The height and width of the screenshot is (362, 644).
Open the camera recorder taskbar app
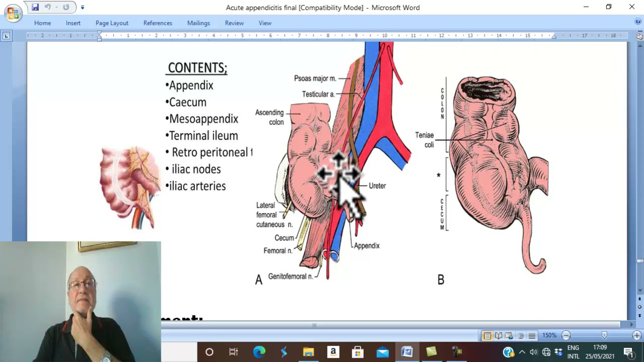[456, 352]
